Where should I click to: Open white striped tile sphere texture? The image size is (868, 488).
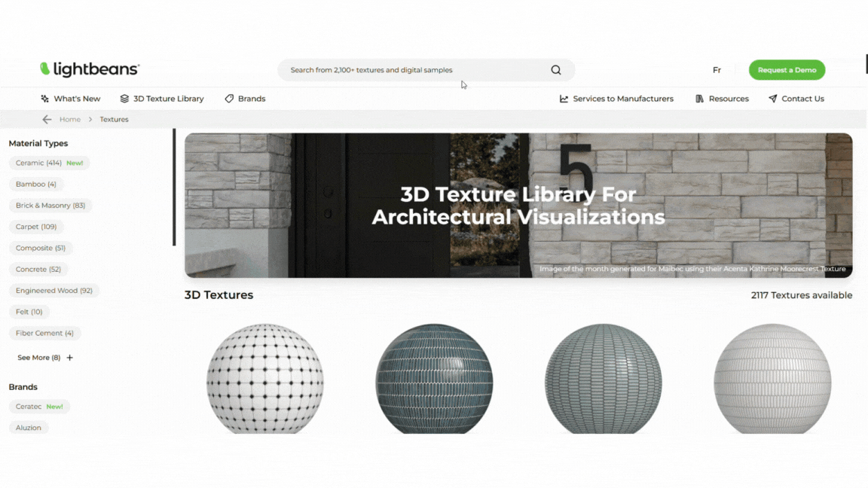click(x=772, y=379)
